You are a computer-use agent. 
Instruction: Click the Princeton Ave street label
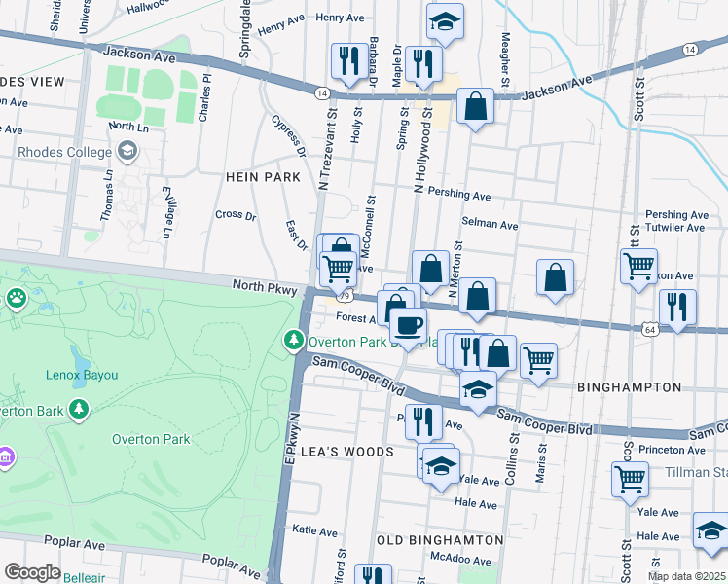point(672,450)
